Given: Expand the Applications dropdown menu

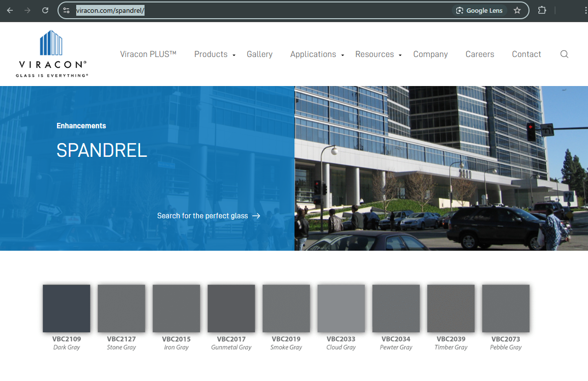Looking at the screenshot, I should tap(317, 54).
